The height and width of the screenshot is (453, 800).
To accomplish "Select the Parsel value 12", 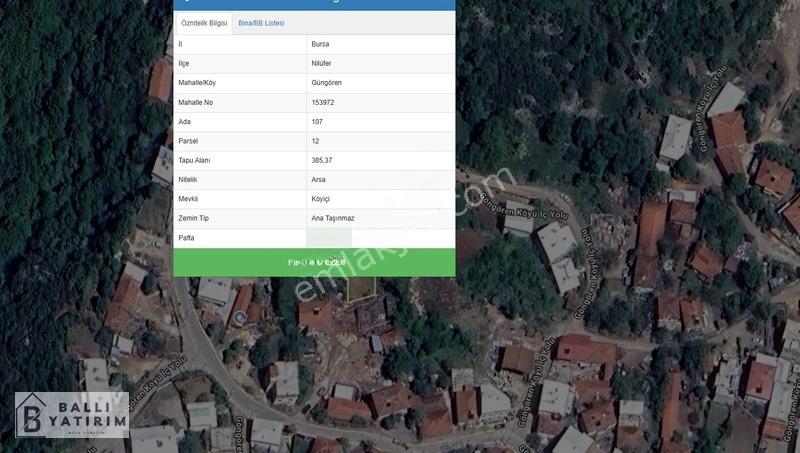I will (315, 141).
